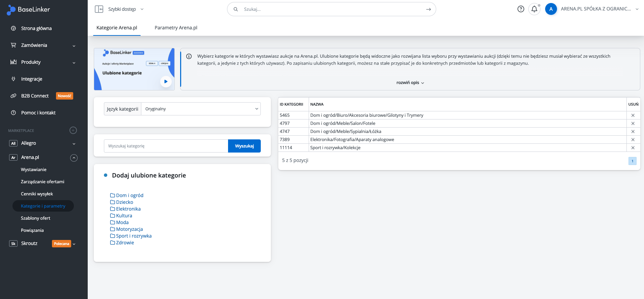Screen dimensions: 644x299
Task: Toggle the sidebar panel layout icon
Action: [x=99, y=9]
